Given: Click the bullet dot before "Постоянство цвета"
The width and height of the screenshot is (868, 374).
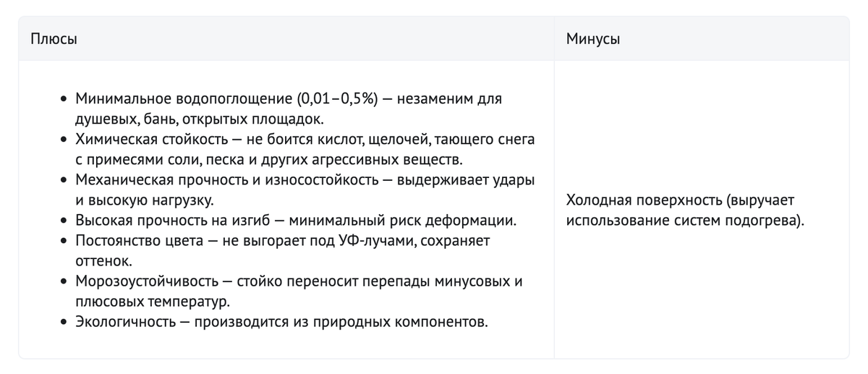Looking at the screenshot, I should [65, 241].
